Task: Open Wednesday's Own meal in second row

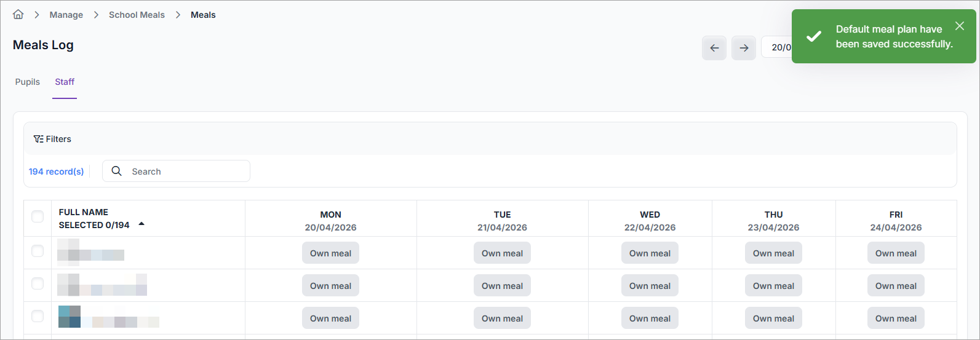Action: point(650,286)
